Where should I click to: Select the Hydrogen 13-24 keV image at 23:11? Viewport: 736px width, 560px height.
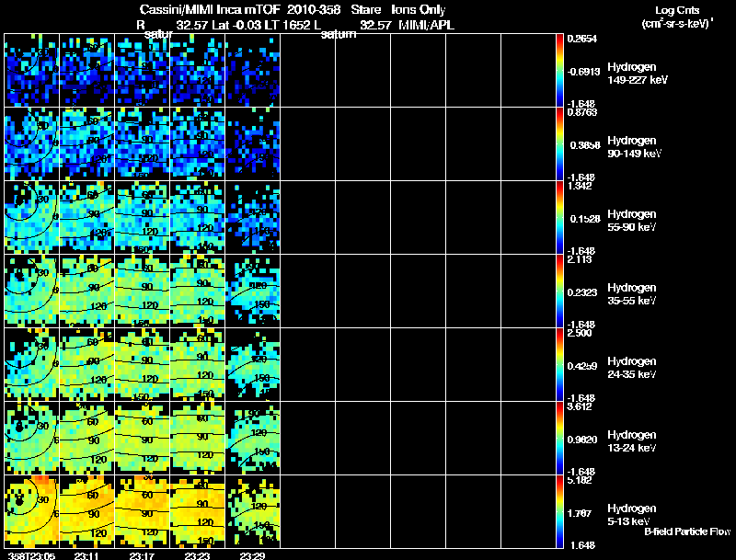pos(87,439)
